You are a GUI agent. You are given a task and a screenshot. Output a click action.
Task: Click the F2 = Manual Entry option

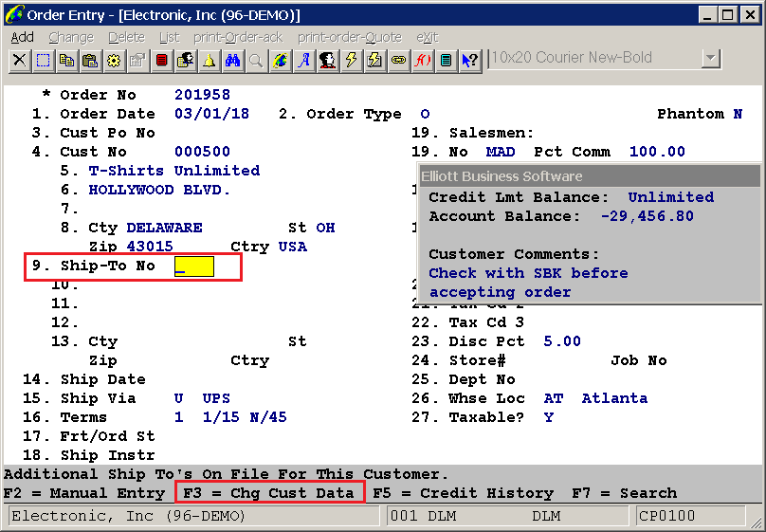coord(84,493)
